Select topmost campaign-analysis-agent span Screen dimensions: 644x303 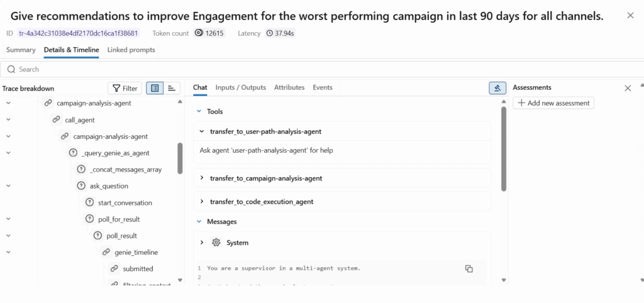click(x=94, y=103)
